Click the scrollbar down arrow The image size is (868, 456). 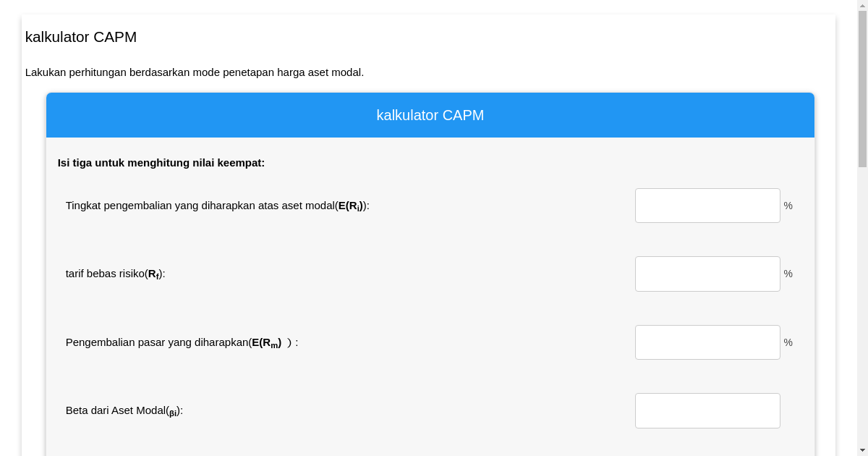coord(862,451)
